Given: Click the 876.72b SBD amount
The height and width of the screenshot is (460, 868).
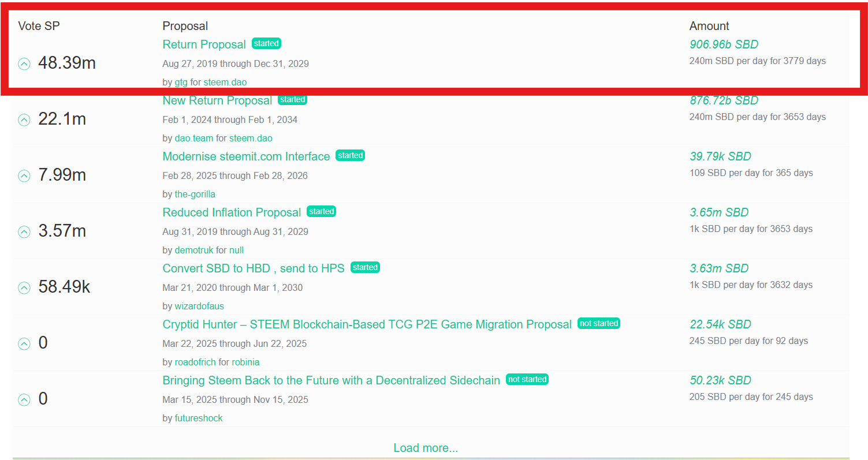Looking at the screenshot, I should pyautogui.click(x=724, y=100).
